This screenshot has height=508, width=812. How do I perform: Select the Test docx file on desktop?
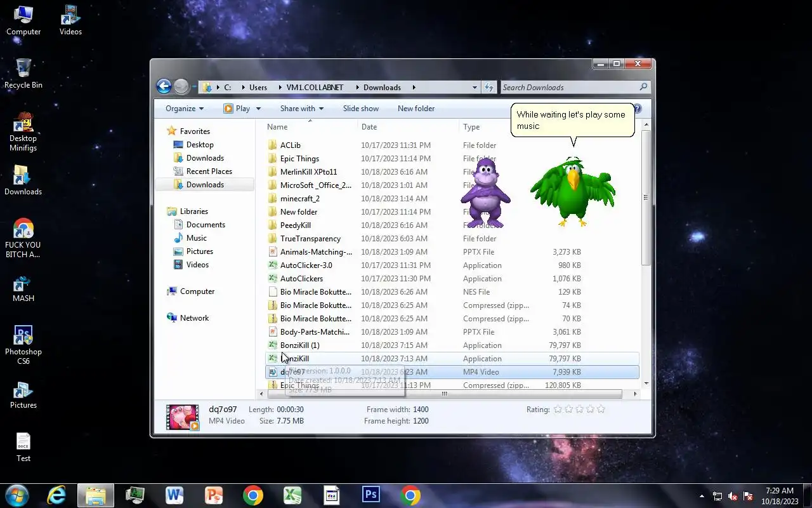point(23,447)
